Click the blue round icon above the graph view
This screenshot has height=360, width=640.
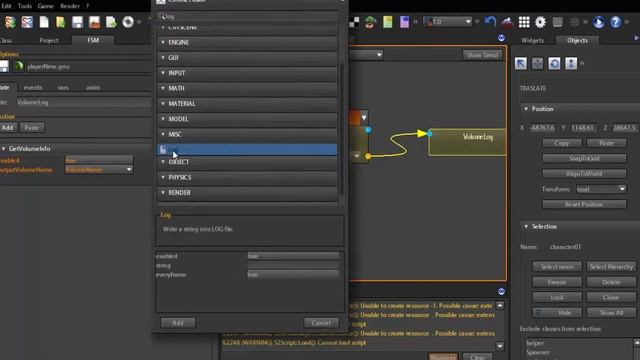click(501, 38)
